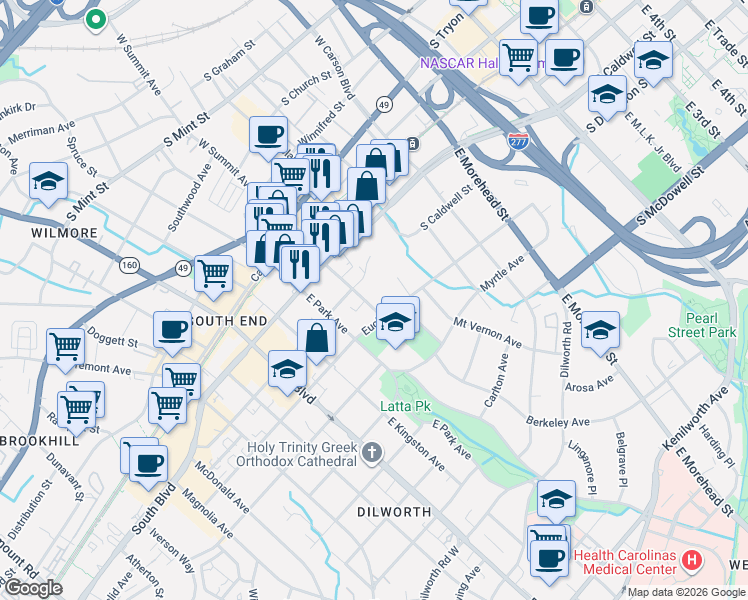Click the route 160 shield
Viewport: 748px width, 600px height.
click(129, 265)
